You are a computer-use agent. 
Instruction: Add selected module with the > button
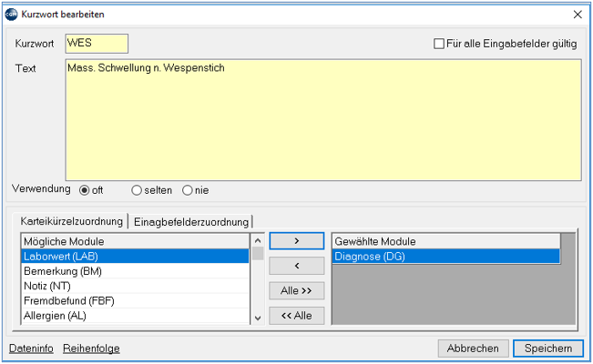point(297,241)
